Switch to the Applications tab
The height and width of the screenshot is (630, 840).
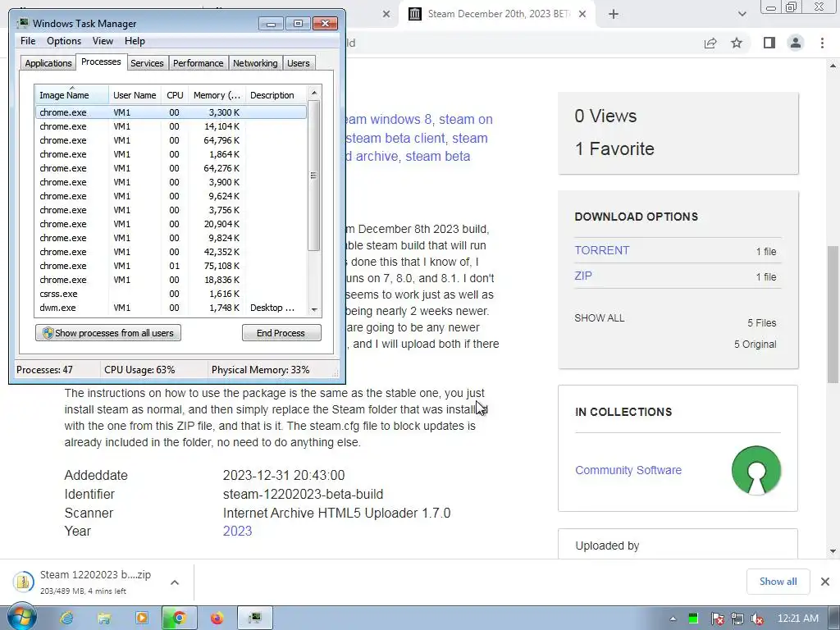click(48, 63)
